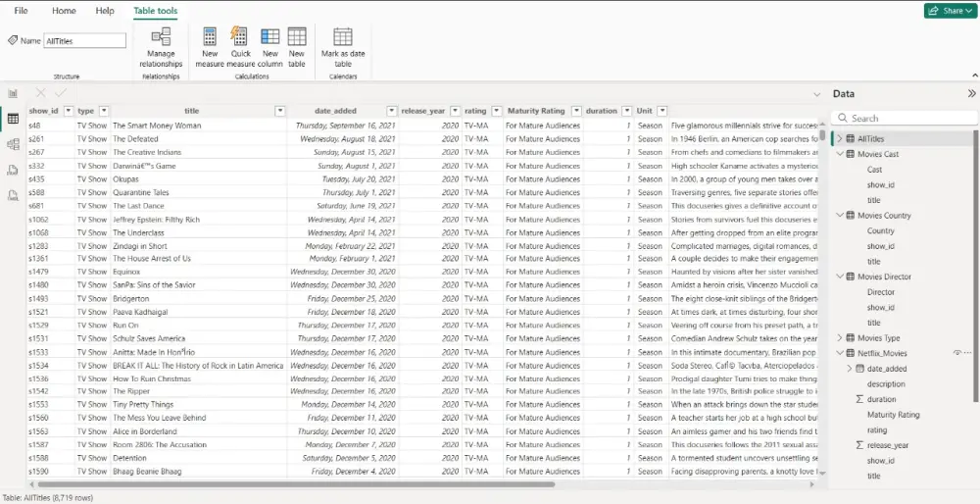The height and width of the screenshot is (504, 980).
Task: Select Maturity Rating field in Data pane
Action: coord(893,415)
